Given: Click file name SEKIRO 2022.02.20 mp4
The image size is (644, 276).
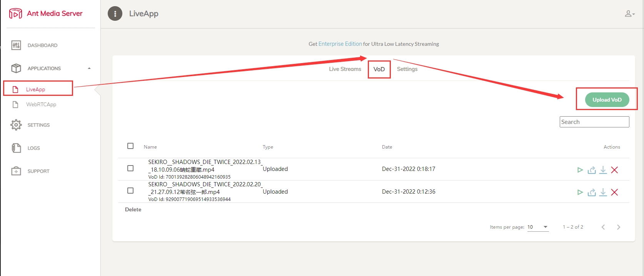Looking at the screenshot, I should [205, 188].
